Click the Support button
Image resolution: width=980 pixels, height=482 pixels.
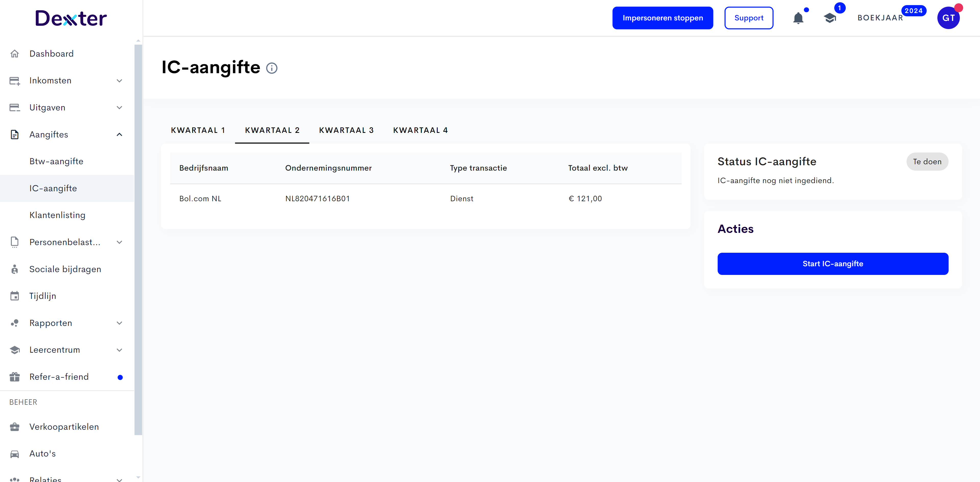[x=749, y=18]
